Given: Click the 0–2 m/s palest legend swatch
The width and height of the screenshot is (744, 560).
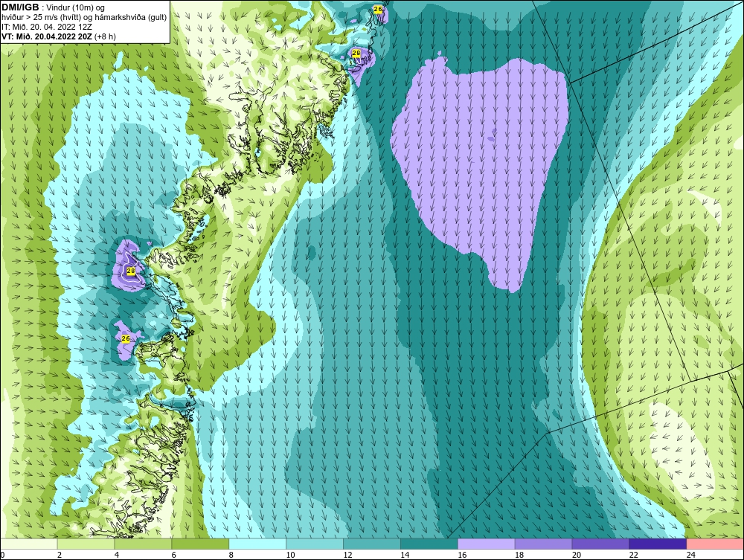Looking at the screenshot, I should point(29,544).
